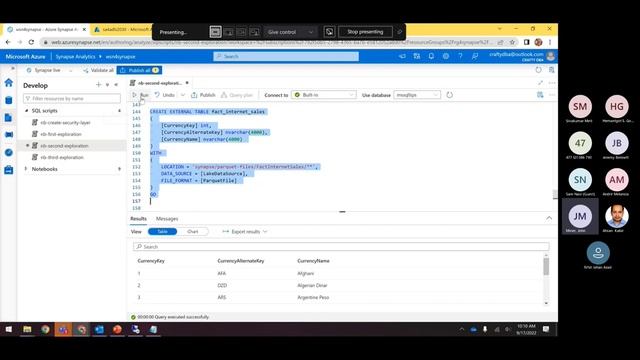Click the Query plan button
Viewport: 640px width, 360px height.
click(x=237, y=95)
